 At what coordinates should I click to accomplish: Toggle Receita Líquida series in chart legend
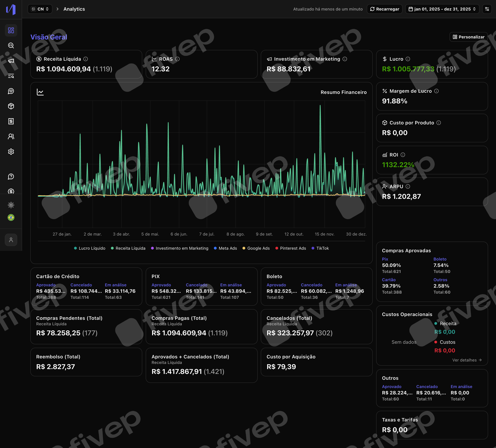coord(128,248)
